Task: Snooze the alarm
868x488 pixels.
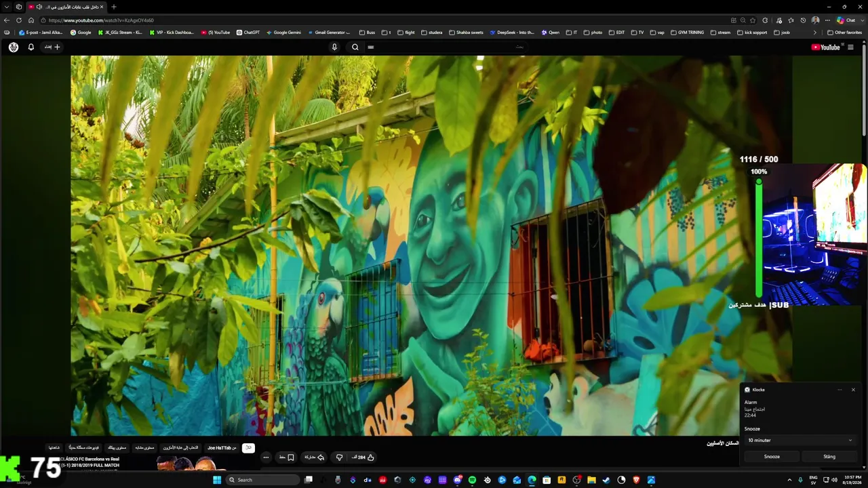Action: [772, 457]
